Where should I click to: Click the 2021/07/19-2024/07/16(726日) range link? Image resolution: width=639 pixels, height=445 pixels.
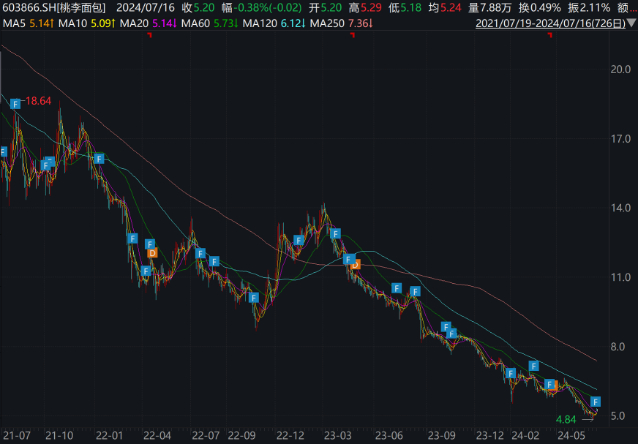(x=550, y=23)
